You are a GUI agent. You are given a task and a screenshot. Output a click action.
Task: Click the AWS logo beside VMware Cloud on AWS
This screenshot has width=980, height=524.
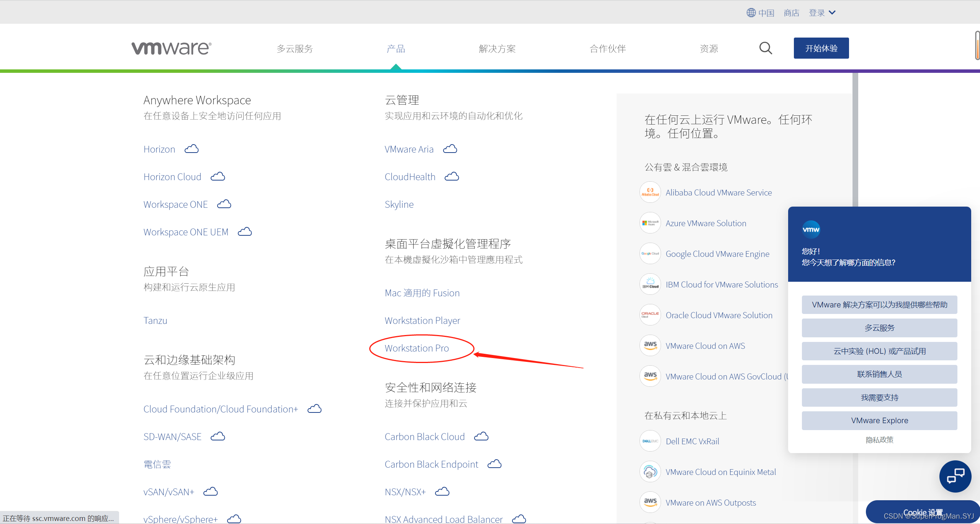(x=650, y=345)
